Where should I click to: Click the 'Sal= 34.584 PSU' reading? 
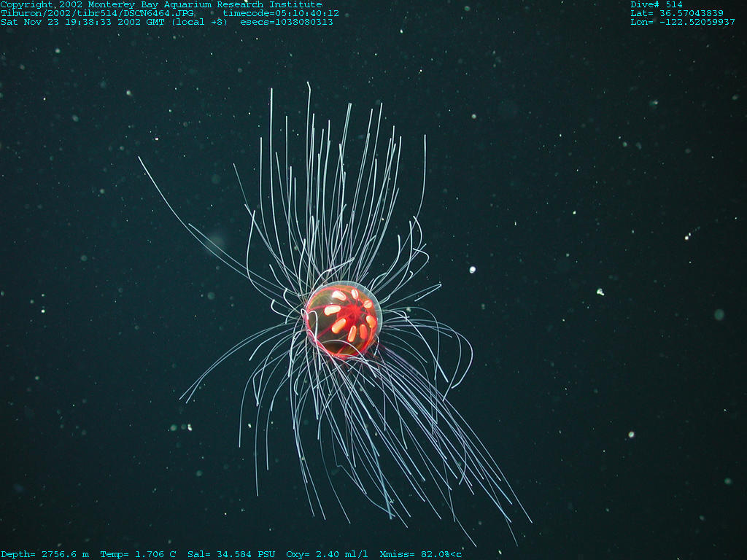pyautogui.click(x=231, y=554)
